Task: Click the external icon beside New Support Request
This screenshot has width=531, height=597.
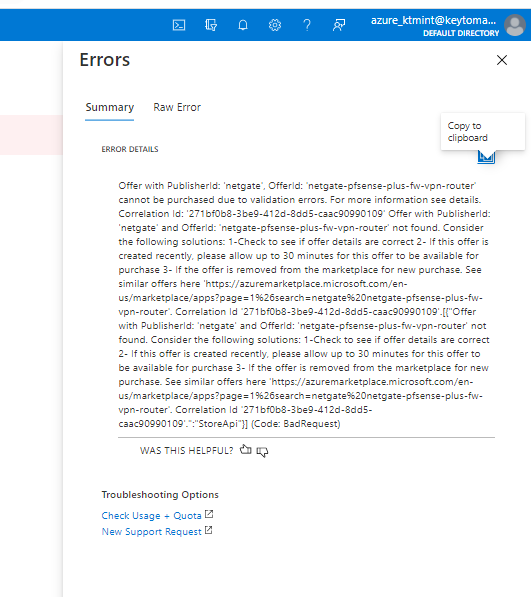Action: point(209,530)
